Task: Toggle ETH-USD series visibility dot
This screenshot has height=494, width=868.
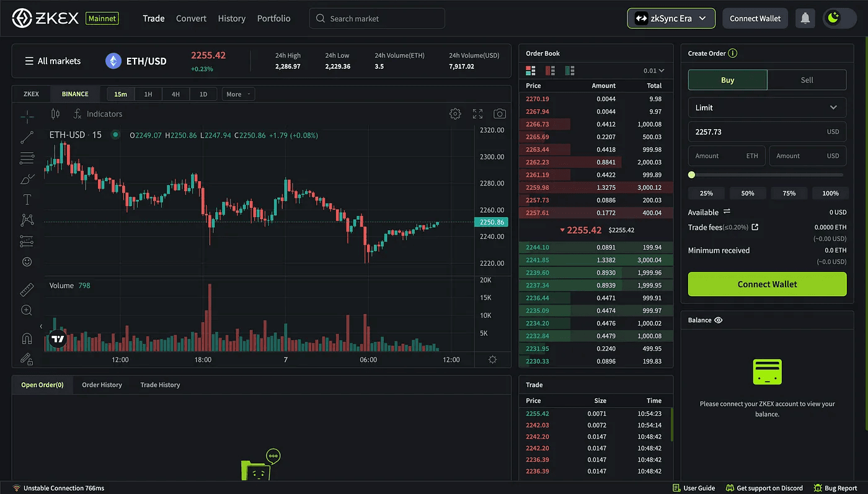Action: point(115,135)
